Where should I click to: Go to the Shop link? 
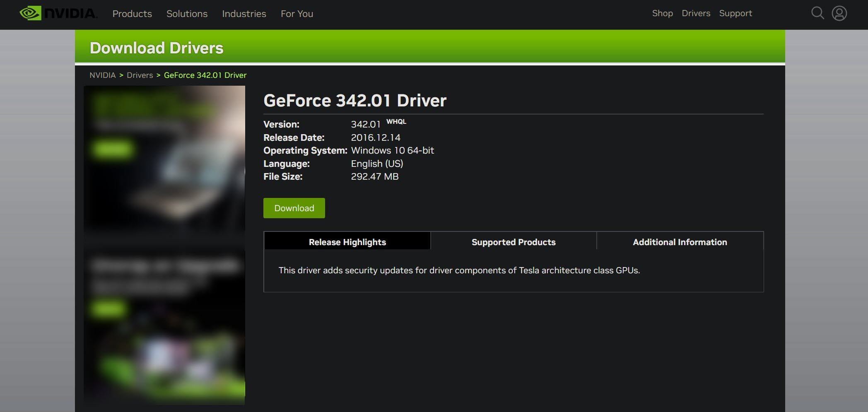pos(662,13)
